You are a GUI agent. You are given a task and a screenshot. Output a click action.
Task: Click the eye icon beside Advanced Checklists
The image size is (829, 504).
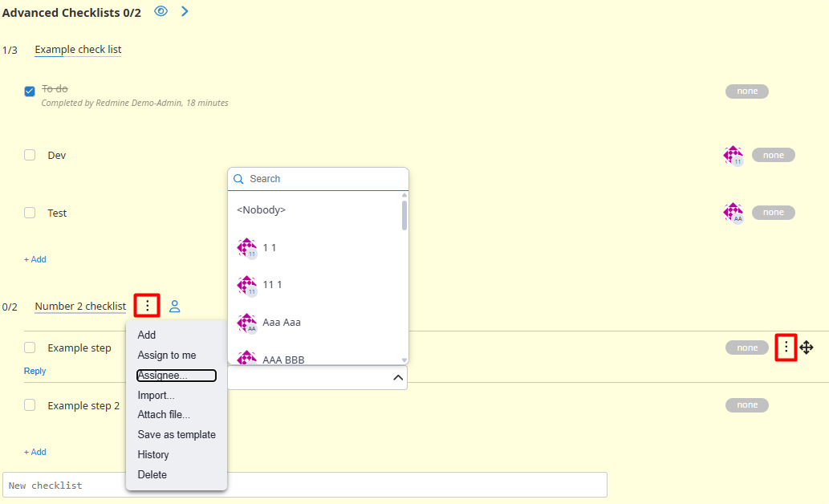tap(161, 11)
